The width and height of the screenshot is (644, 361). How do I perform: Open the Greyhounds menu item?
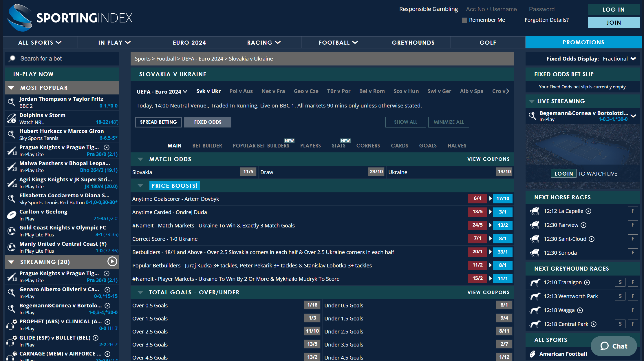pyautogui.click(x=413, y=43)
